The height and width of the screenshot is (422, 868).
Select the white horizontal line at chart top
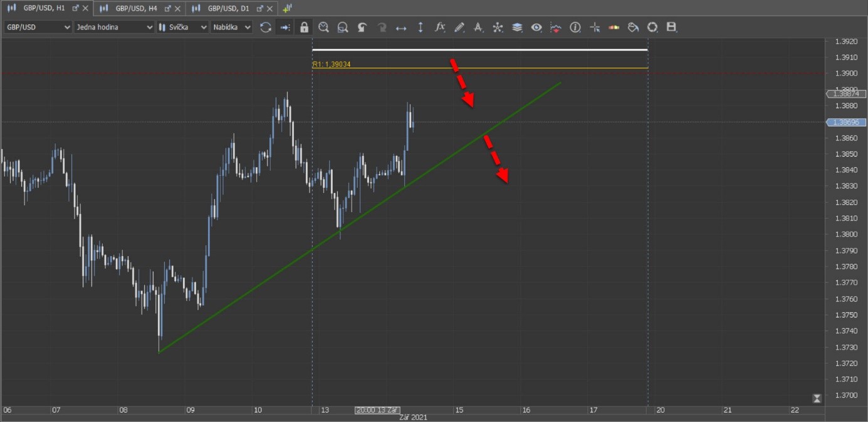tap(479, 49)
